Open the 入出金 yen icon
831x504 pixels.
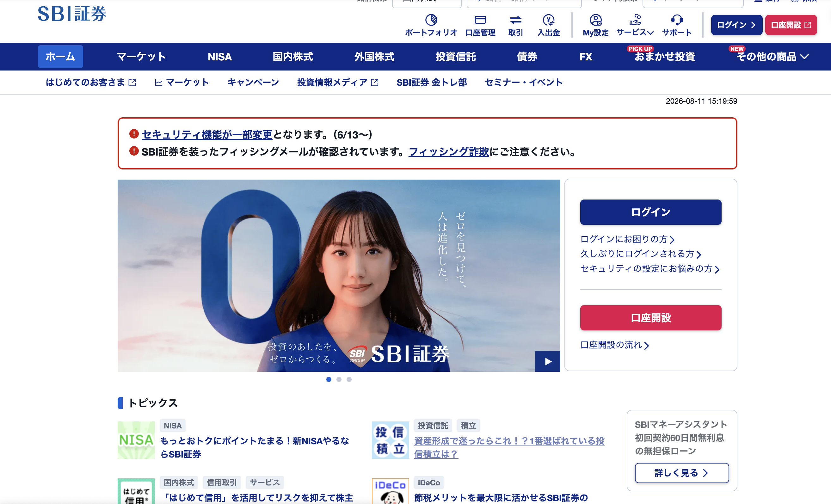tap(548, 20)
